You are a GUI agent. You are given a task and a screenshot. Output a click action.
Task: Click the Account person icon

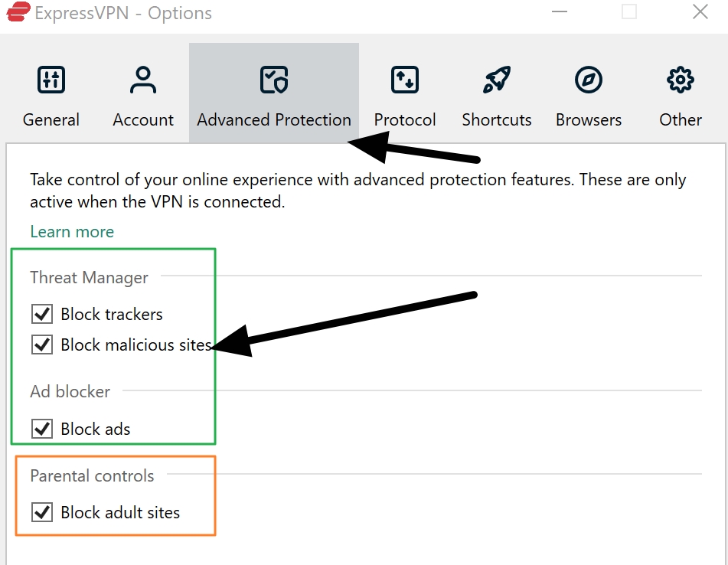(x=143, y=80)
